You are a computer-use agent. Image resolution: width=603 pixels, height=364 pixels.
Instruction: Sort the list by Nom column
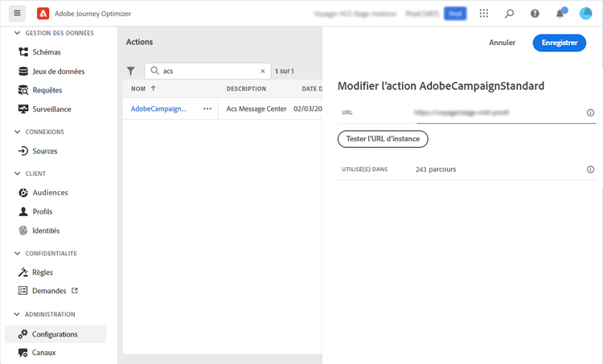143,88
